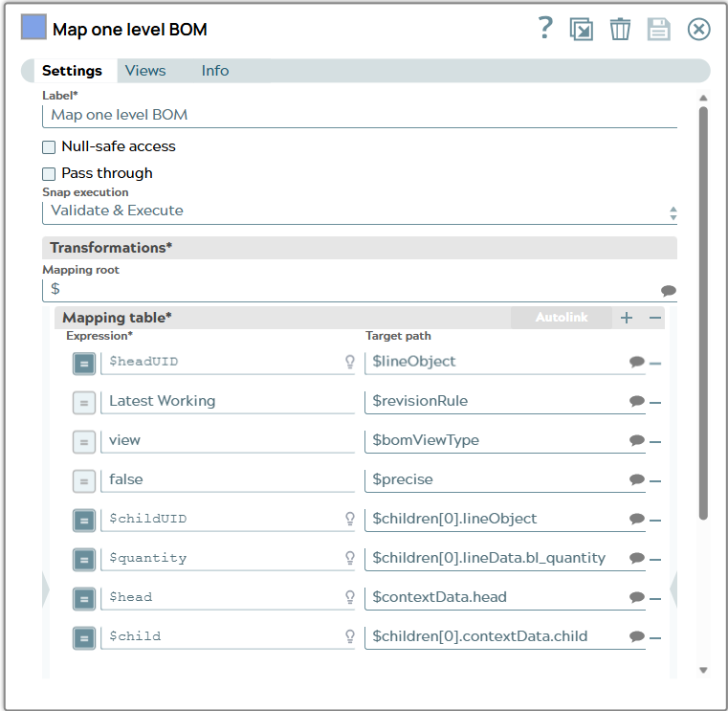728x711 pixels.
Task: Toggle expression mode for Latest Working row
Action: (84, 403)
